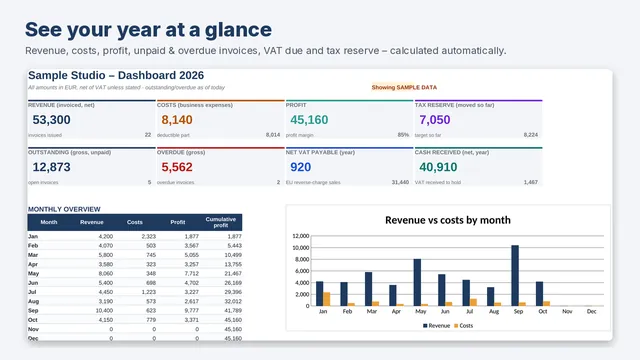Select the Outstanding figure 12,873
The image size is (640, 360).
tap(51, 167)
